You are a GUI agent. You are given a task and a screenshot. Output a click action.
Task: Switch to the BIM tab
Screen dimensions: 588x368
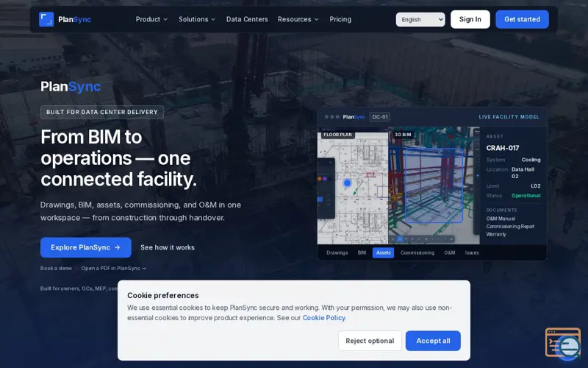tap(362, 252)
